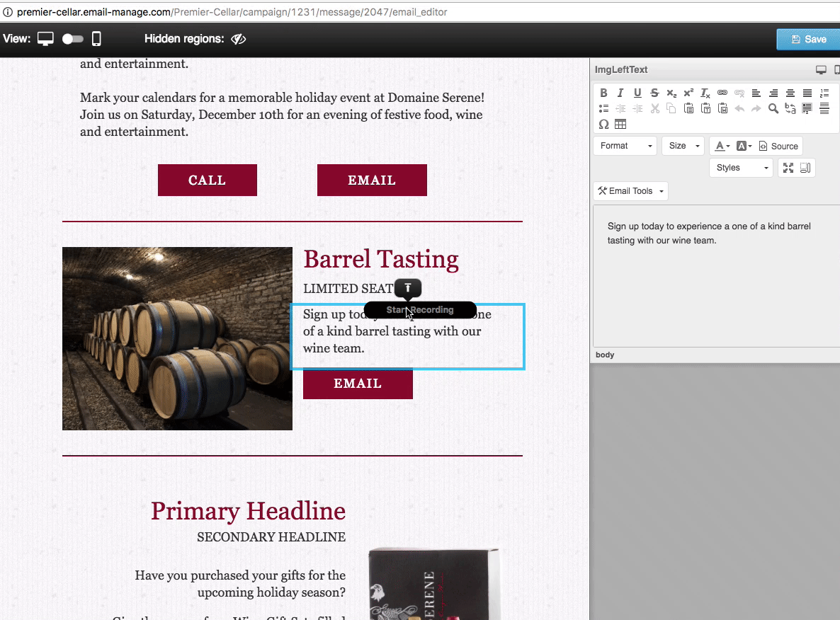Undo the last edit
This screenshot has height=620, width=840.
(739, 109)
